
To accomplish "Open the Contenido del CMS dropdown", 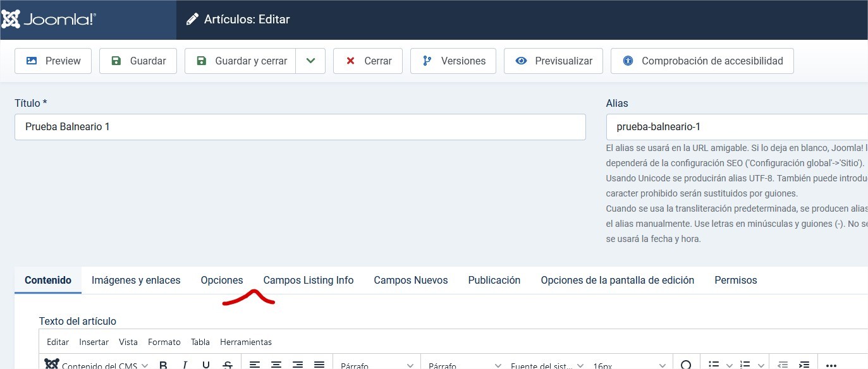I will point(97,365).
